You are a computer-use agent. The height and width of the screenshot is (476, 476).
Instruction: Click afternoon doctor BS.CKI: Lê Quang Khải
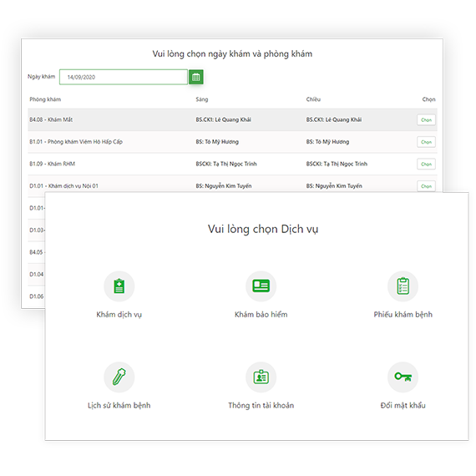tap(334, 119)
